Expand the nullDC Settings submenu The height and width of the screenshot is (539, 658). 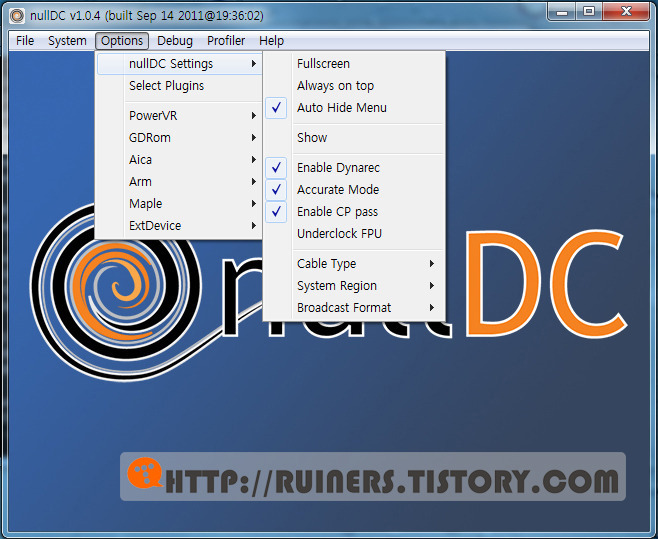pos(179,64)
